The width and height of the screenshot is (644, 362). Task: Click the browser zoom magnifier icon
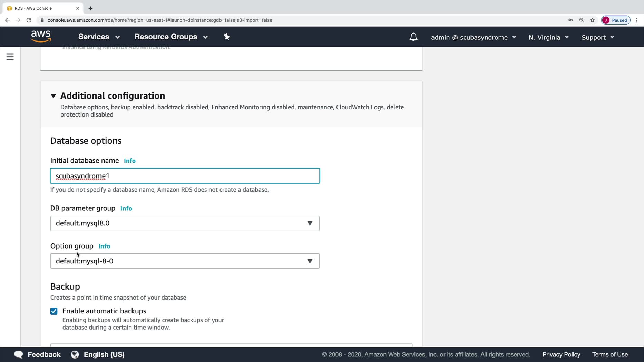pyautogui.click(x=582, y=20)
